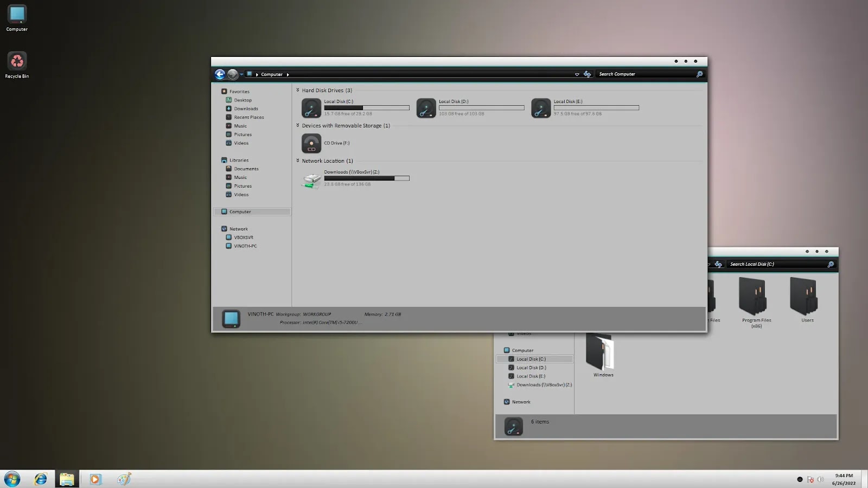Viewport: 868px width, 488px height.
Task: Collapse Devices with Removable Storage group
Action: pyautogui.click(x=298, y=125)
